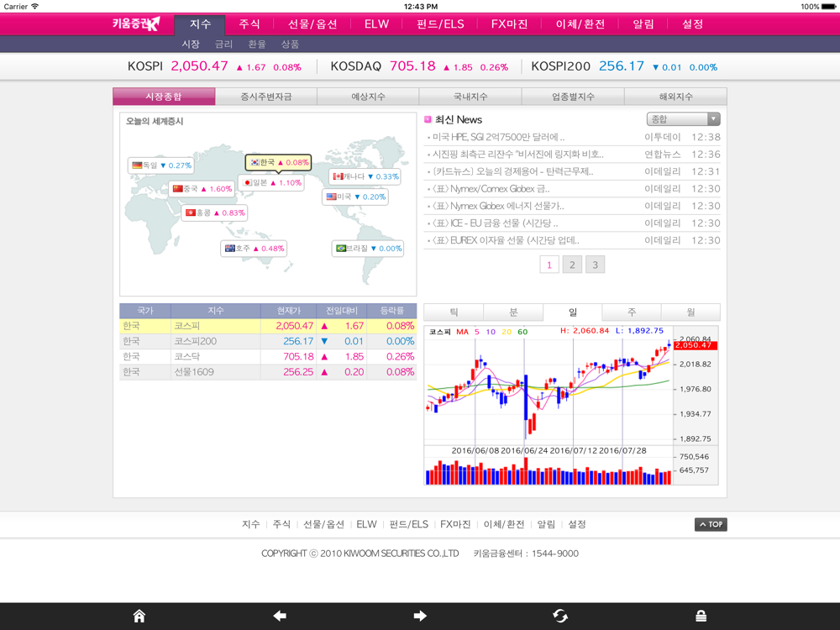Tap the Kiwoom Securities logo
The height and width of the screenshot is (630, 840).
tap(136, 24)
